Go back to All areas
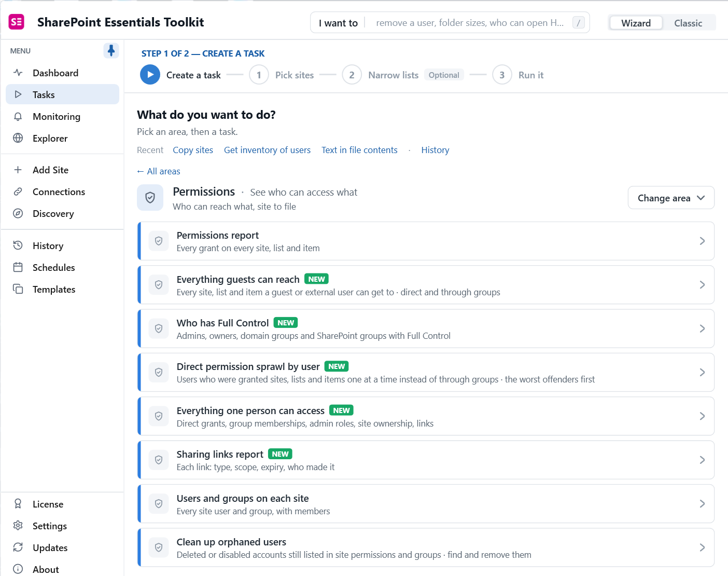This screenshot has width=728, height=576. (x=159, y=171)
